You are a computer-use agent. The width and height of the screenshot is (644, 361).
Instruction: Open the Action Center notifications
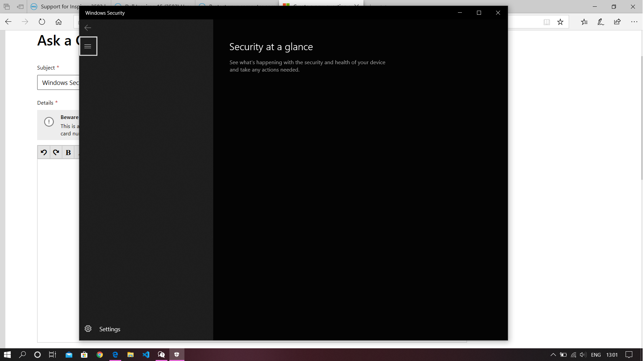(629, 355)
